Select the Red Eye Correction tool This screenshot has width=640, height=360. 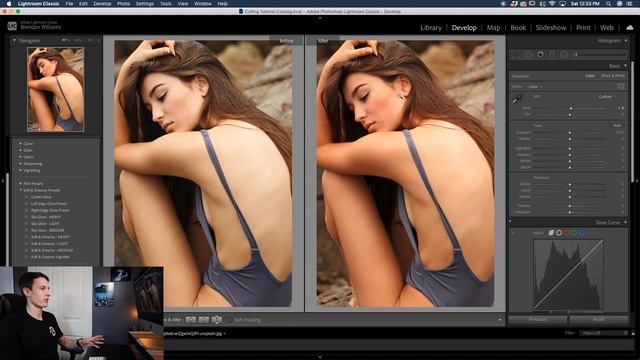point(540,54)
